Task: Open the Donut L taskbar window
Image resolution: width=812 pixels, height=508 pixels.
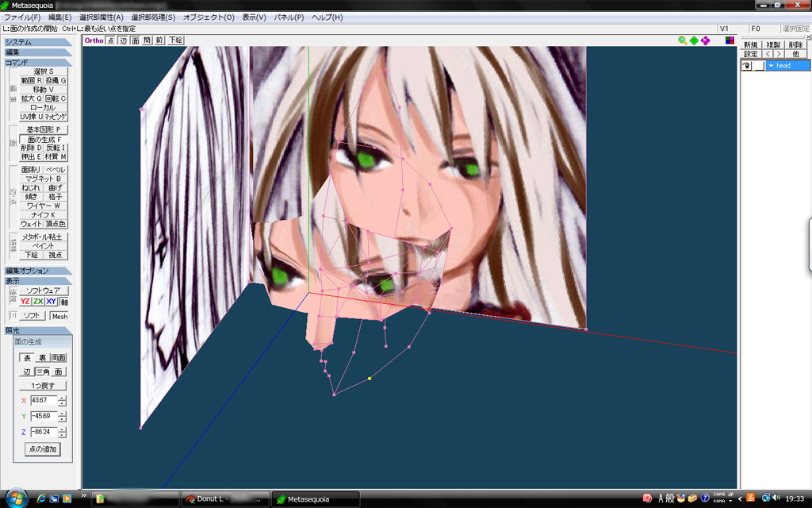Action: click(224, 498)
